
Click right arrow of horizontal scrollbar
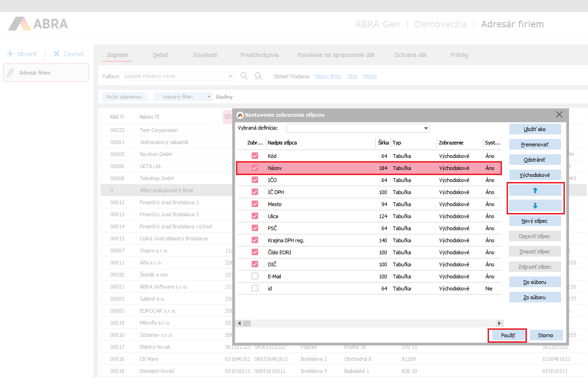[x=499, y=323]
